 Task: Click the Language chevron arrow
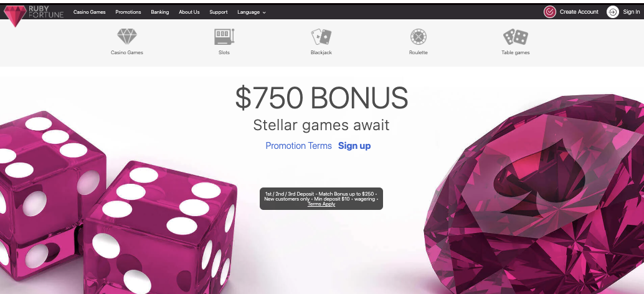(x=264, y=12)
